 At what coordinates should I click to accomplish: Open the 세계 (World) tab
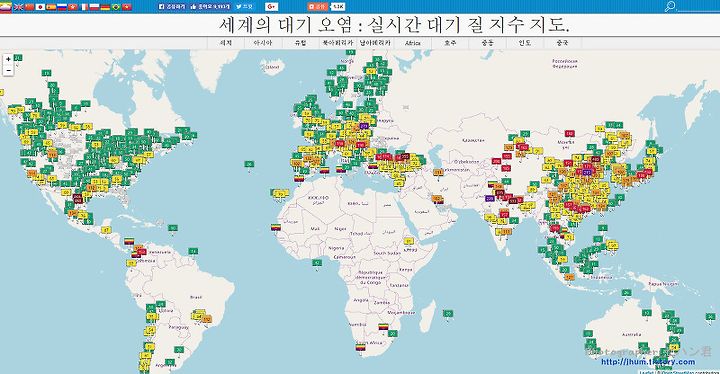225,43
